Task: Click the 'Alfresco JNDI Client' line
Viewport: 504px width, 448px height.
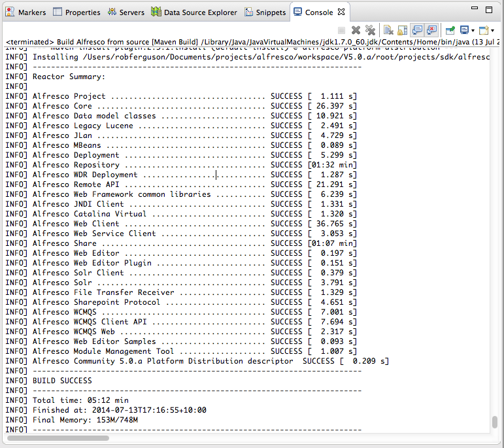Action: click(181, 204)
